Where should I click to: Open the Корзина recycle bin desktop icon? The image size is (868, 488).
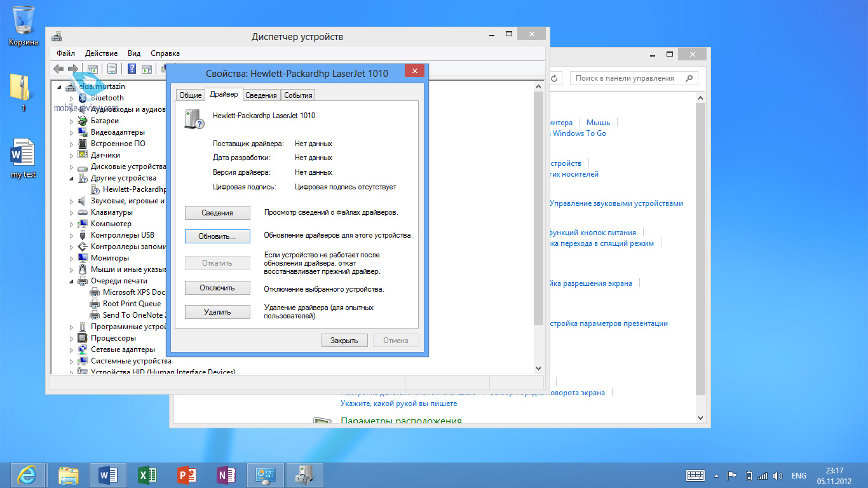[24, 26]
